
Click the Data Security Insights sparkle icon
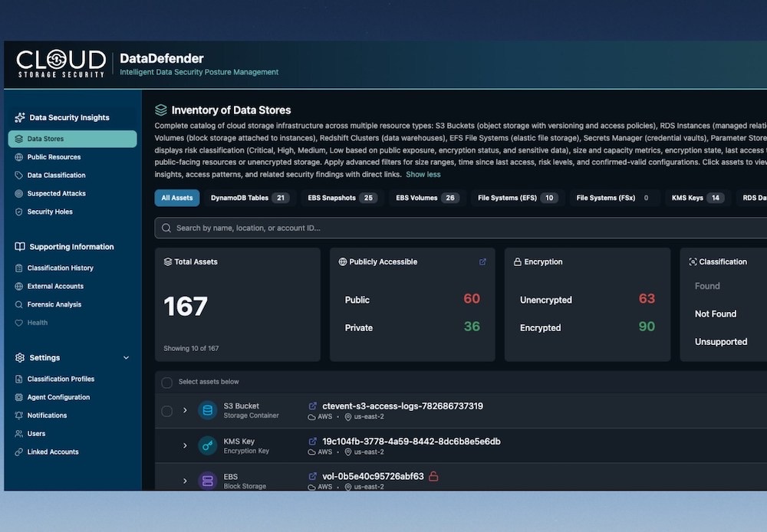click(20, 117)
